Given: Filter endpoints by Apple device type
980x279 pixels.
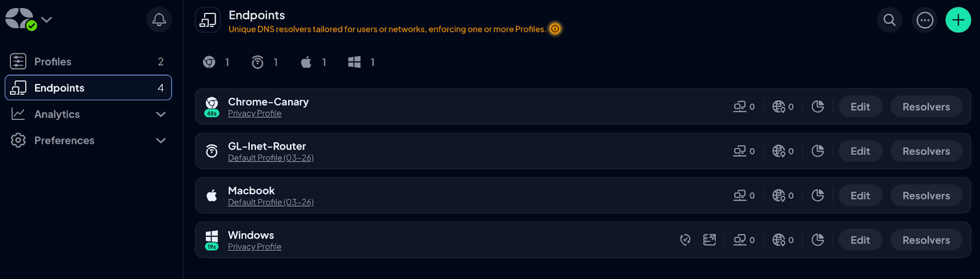Looking at the screenshot, I should pyautogui.click(x=306, y=62).
